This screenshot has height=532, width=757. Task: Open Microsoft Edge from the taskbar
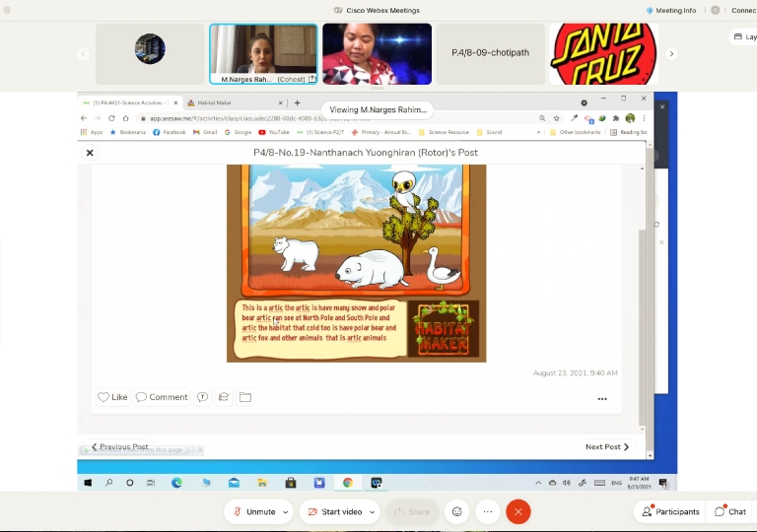[176, 483]
